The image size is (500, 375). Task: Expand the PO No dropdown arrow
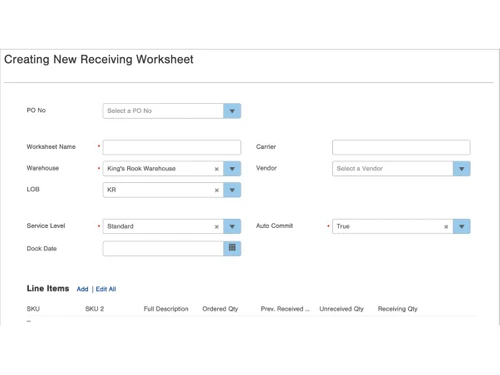click(232, 111)
